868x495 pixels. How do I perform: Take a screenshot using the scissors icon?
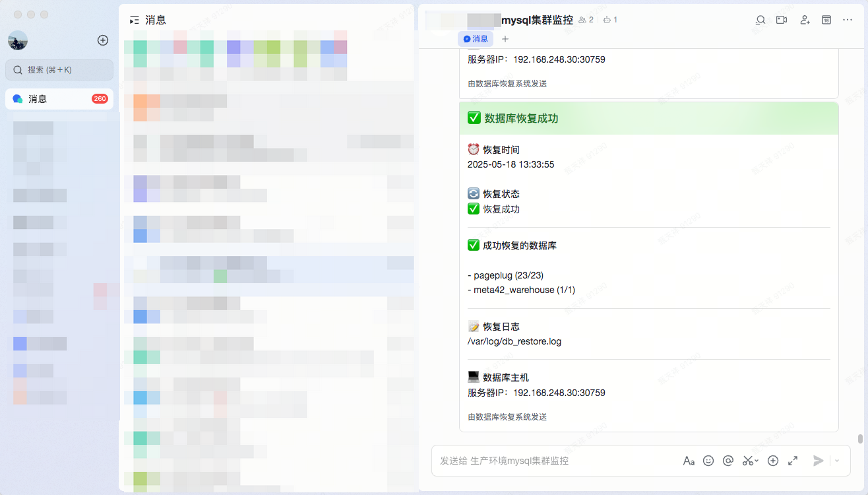(x=747, y=460)
